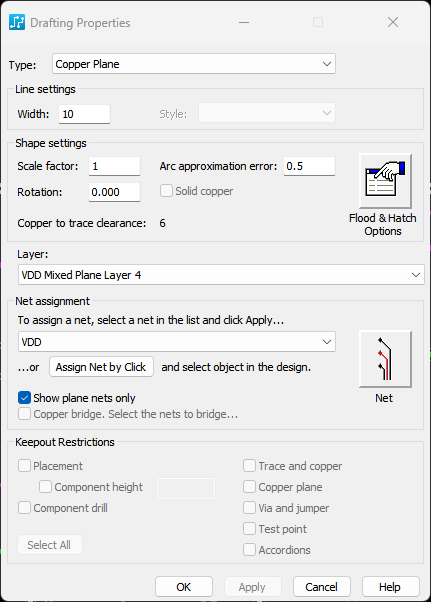Image resolution: width=431 pixels, height=602 pixels.
Task: Open Flood & Hatch Options icon button
Action: tap(385, 181)
